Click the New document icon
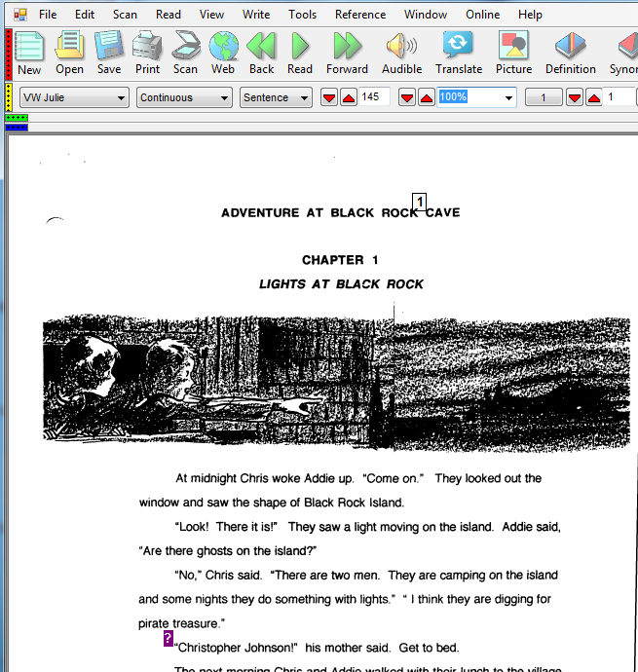The height and width of the screenshot is (672, 638). tap(29, 46)
